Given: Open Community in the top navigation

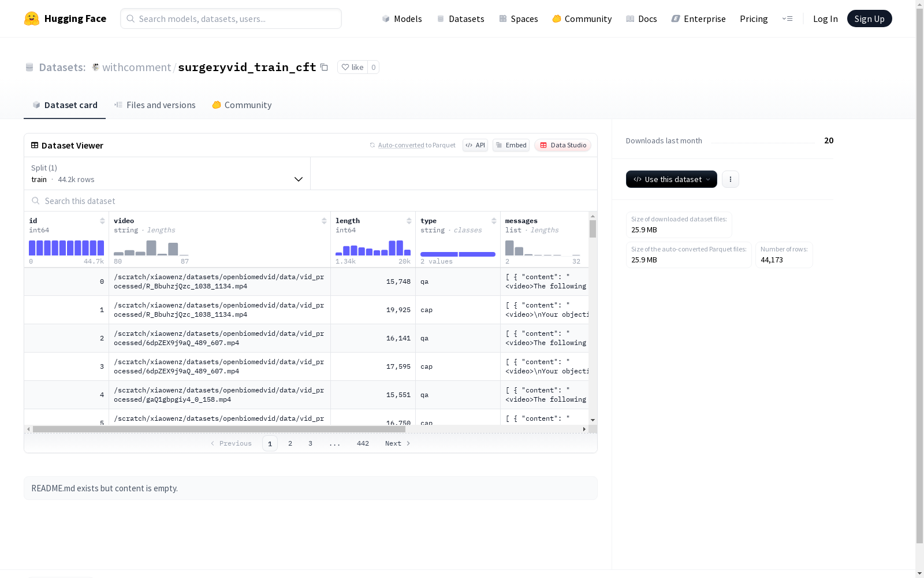Looking at the screenshot, I should click(582, 18).
